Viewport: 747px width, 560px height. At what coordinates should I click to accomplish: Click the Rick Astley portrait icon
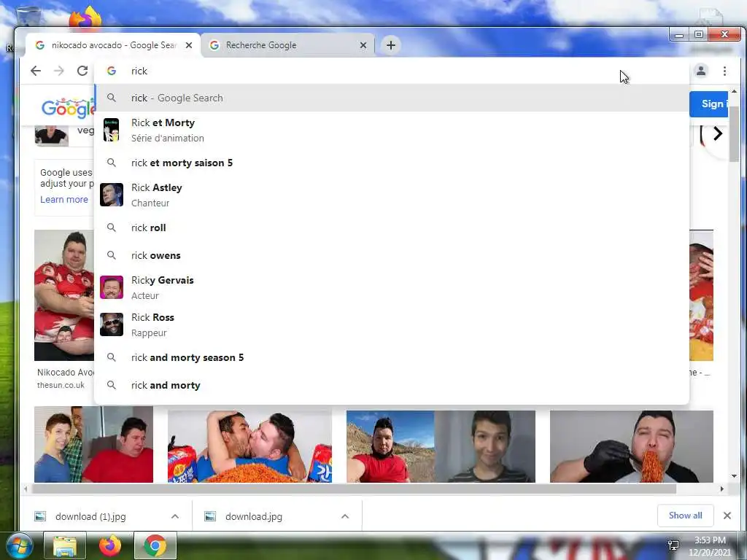click(112, 195)
